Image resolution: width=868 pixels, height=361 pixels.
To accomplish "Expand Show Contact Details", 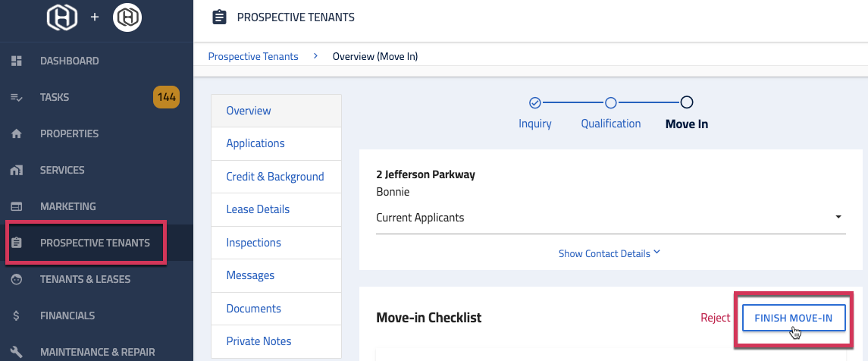I will (609, 253).
